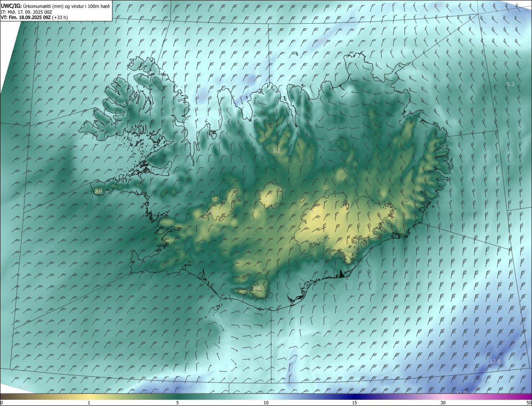Click the 9.3 value label over the sea

click(x=23, y=387)
